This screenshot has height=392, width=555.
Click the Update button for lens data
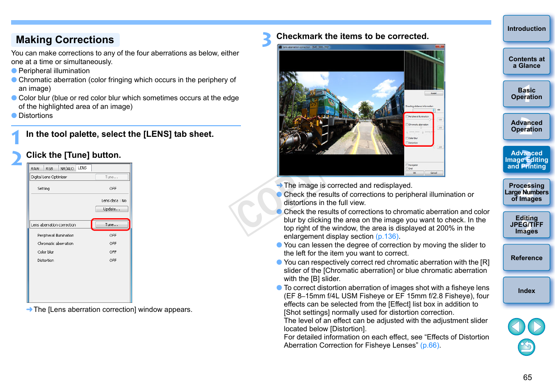(x=111, y=209)
